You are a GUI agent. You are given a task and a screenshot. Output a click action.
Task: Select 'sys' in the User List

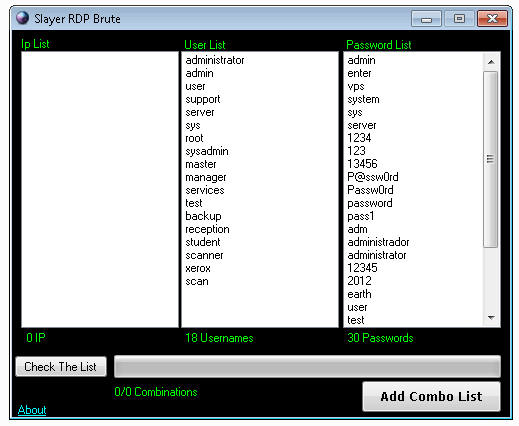point(193,125)
